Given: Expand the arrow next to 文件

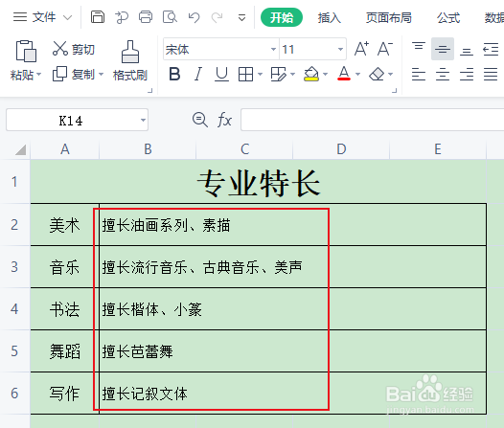Looking at the screenshot, I should [x=67, y=17].
